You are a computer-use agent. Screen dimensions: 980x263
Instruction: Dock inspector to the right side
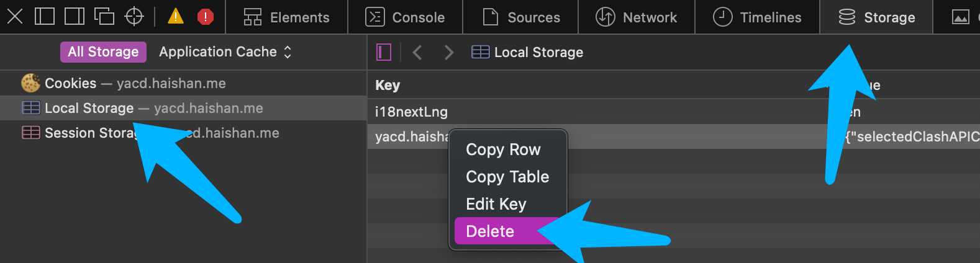(x=75, y=16)
